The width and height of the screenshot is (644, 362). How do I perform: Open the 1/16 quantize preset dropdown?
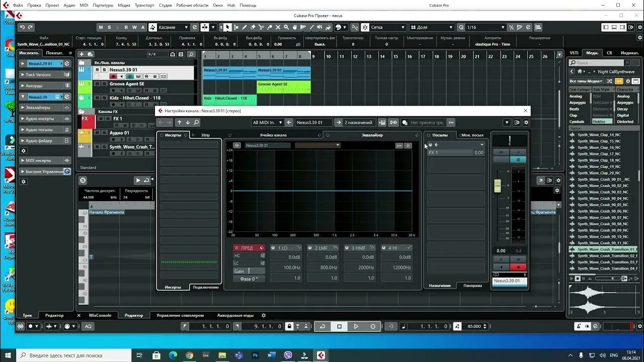click(486, 27)
